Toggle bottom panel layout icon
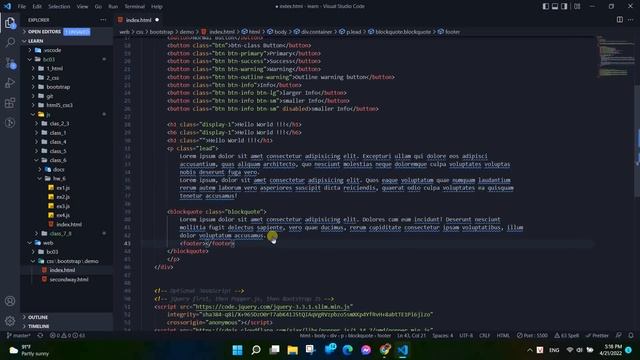The width and height of the screenshot is (640, 360). [555, 7]
